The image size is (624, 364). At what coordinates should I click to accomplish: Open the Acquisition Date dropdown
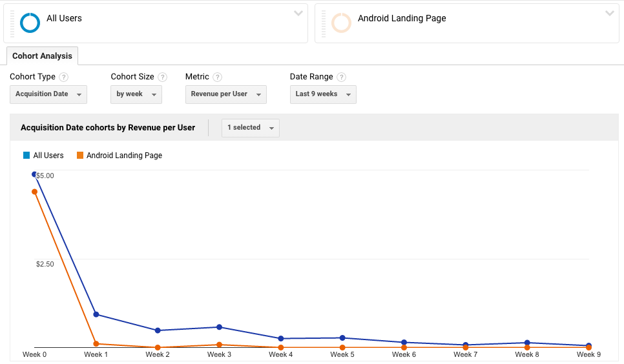pyautogui.click(x=48, y=94)
